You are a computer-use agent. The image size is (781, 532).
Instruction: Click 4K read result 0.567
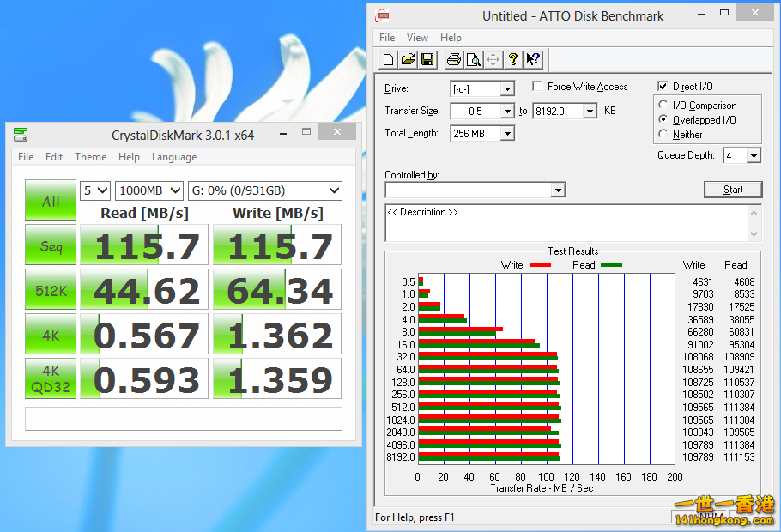144,334
